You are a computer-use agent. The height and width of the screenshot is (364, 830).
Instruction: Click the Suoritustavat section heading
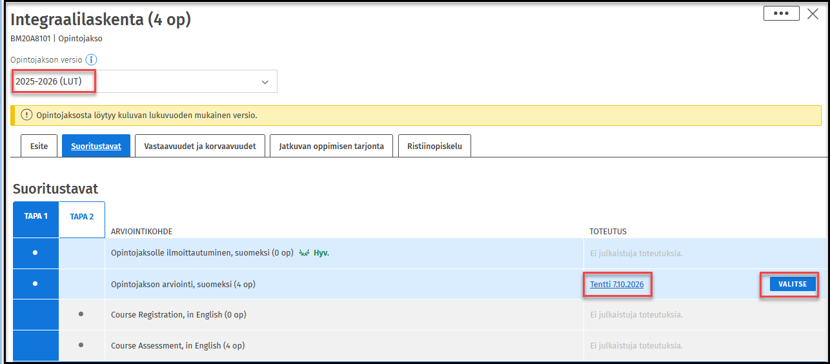pyautogui.click(x=56, y=188)
